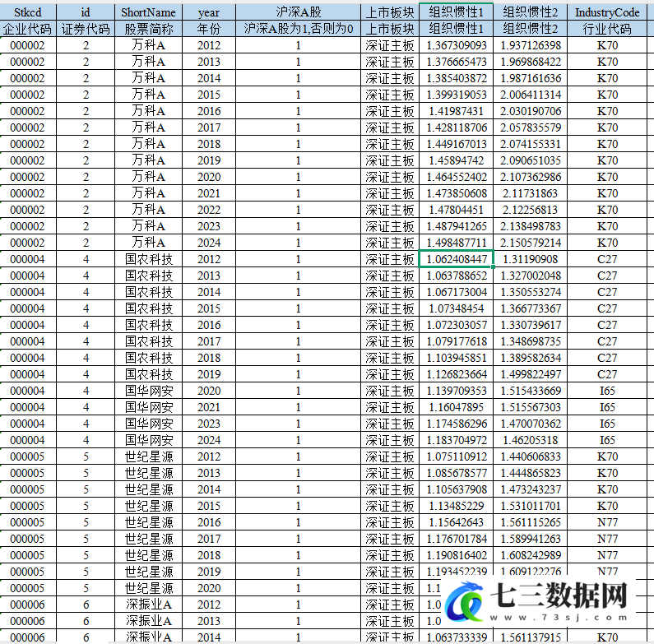Select cell with value 1.41987431
Screen dimensions: 654x644
[x=457, y=111]
